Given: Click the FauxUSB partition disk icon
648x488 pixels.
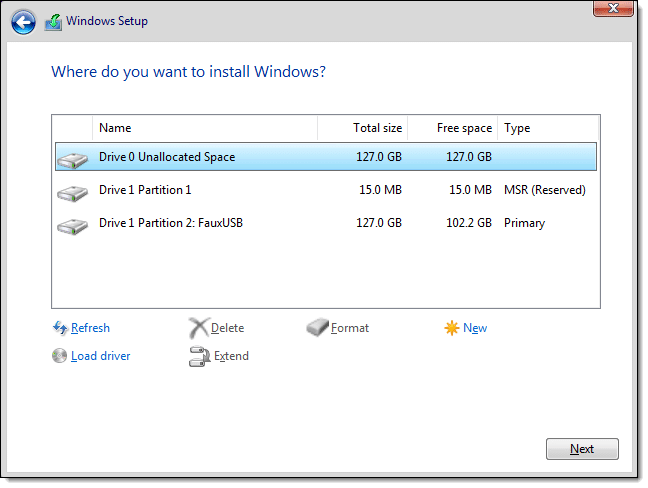Looking at the screenshot, I should (72, 226).
